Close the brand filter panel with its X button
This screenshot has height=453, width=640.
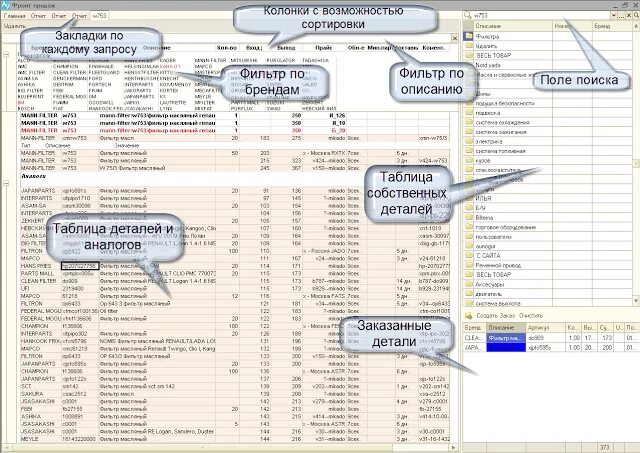click(x=455, y=38)
